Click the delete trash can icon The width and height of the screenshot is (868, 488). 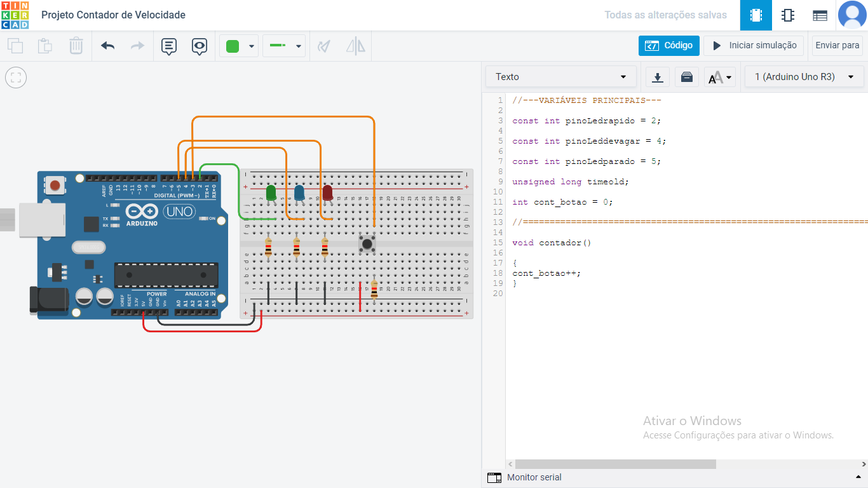pyautogui.click(x=76, y=46)
